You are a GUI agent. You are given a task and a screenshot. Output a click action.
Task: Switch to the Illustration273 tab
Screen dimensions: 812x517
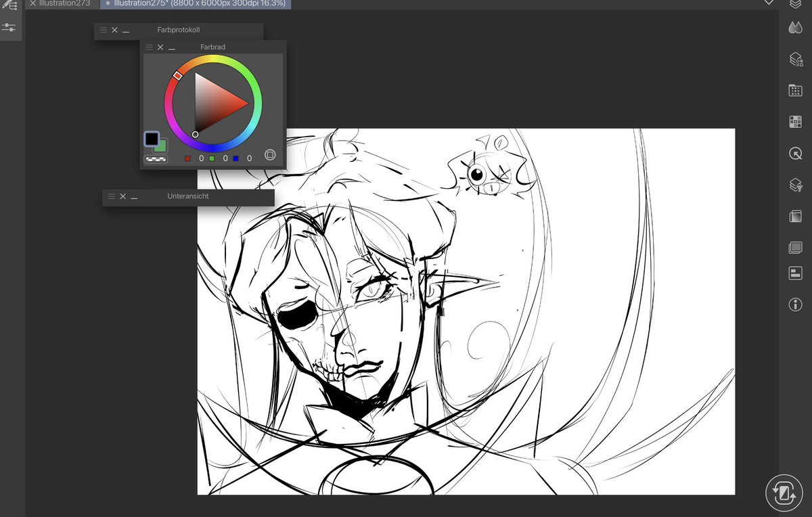tap(66, 3)
